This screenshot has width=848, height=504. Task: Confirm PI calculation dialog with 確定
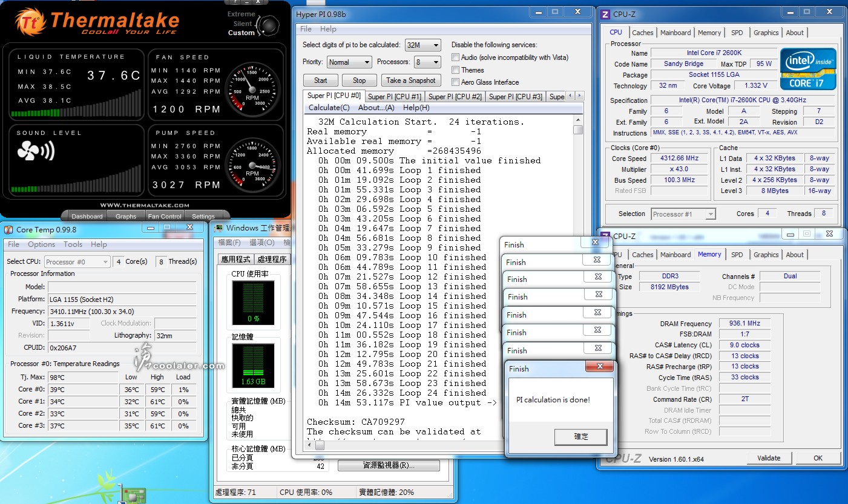pos(580,436)
